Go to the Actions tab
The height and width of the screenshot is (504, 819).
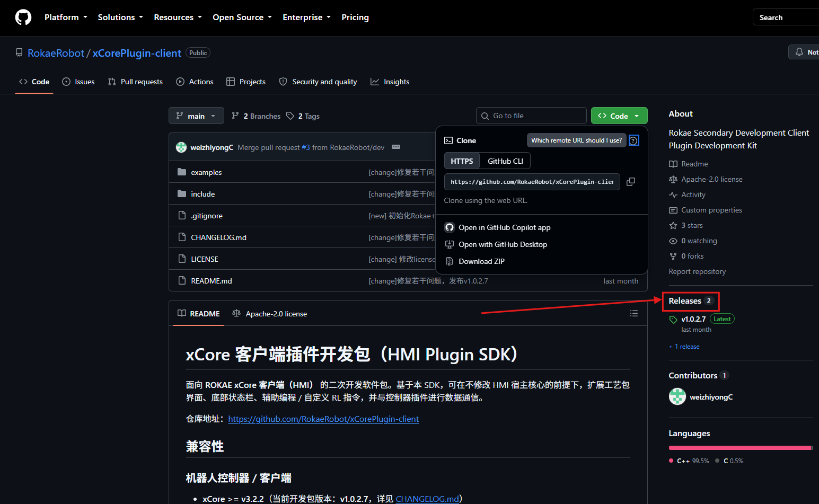tap(195, 82)
